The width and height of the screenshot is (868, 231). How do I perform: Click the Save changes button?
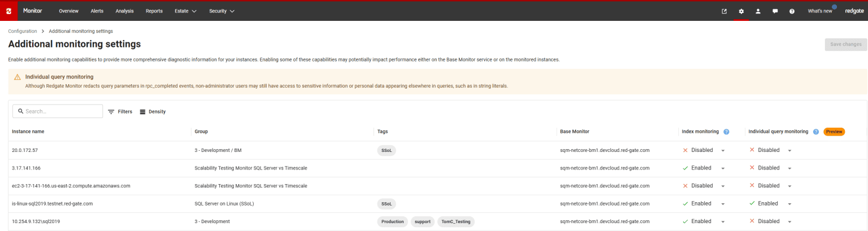coord(845,45)
